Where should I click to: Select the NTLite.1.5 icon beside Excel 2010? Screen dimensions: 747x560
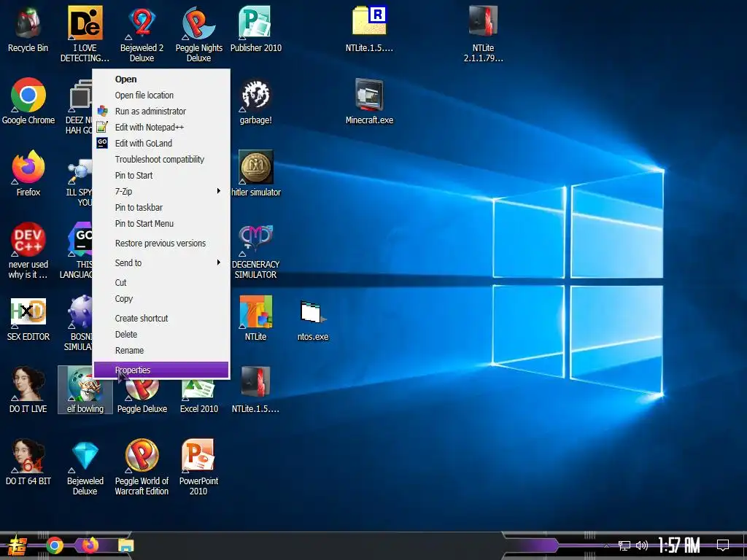click(256, 389)
